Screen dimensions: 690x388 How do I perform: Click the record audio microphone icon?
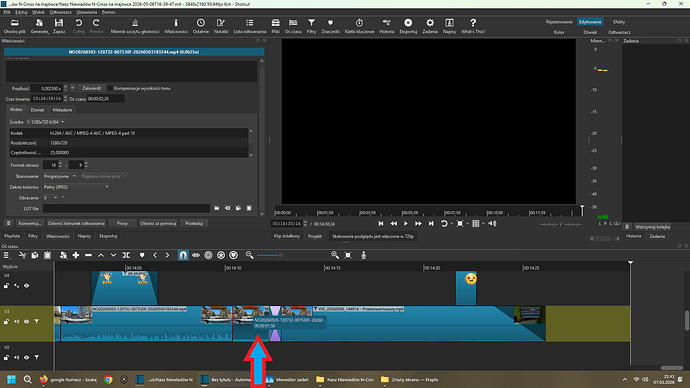(x=363, y=255)
